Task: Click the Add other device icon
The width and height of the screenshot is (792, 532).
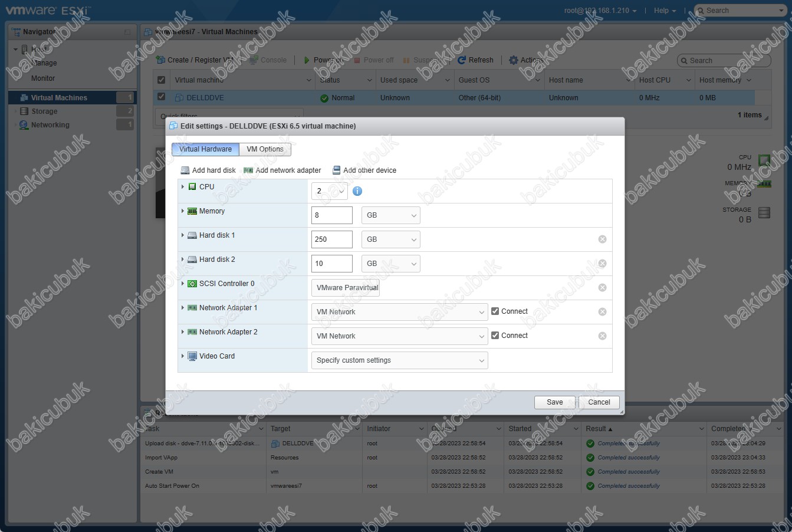Action: [x=337, y=170]
